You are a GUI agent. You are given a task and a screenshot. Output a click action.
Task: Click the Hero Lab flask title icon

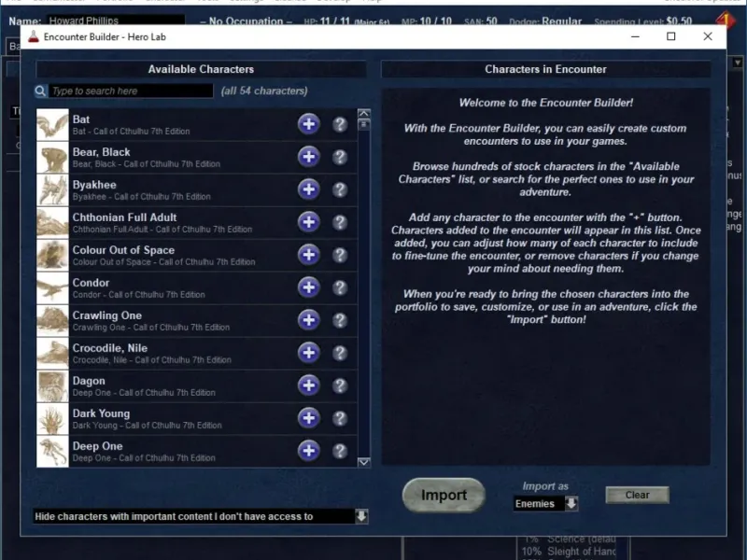point(33,36)
